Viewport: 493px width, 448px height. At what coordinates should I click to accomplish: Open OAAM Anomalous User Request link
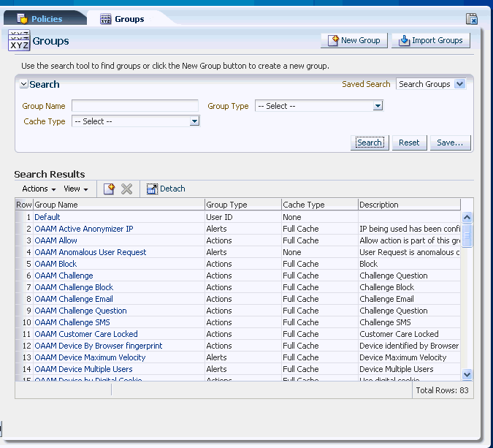[91, 252]
